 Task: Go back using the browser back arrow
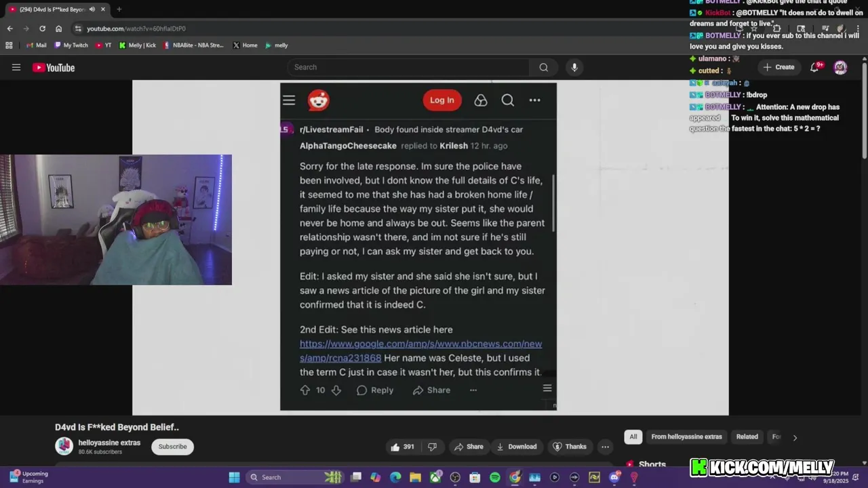tap(9, 28)
